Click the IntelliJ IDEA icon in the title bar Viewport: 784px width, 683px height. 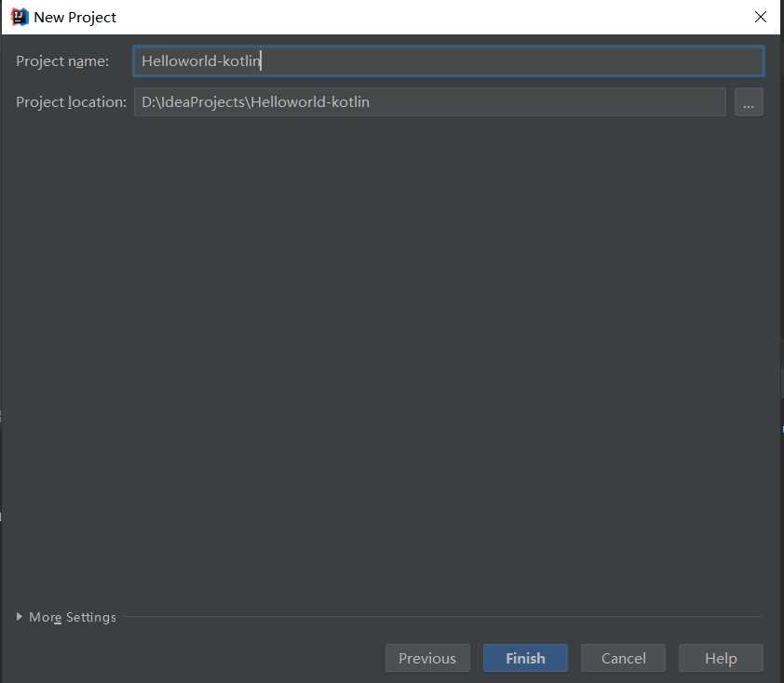coord(20,17)
